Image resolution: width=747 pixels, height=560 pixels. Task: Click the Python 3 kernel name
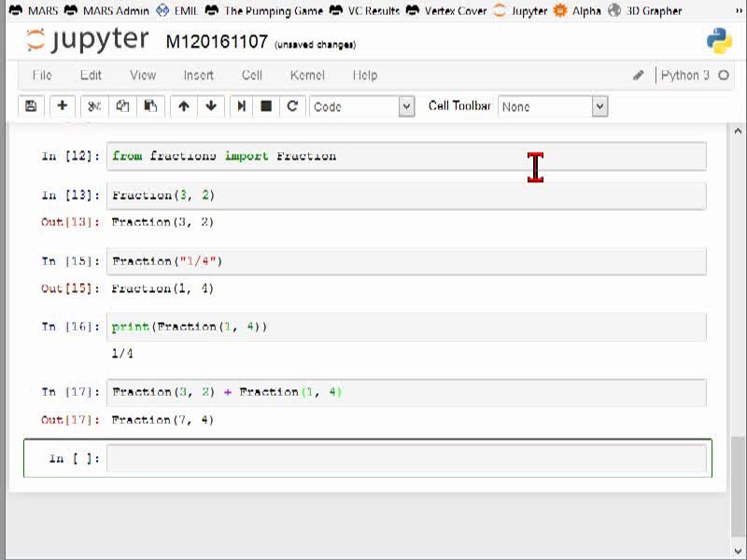pyautogui.click(x=685, y=76)
